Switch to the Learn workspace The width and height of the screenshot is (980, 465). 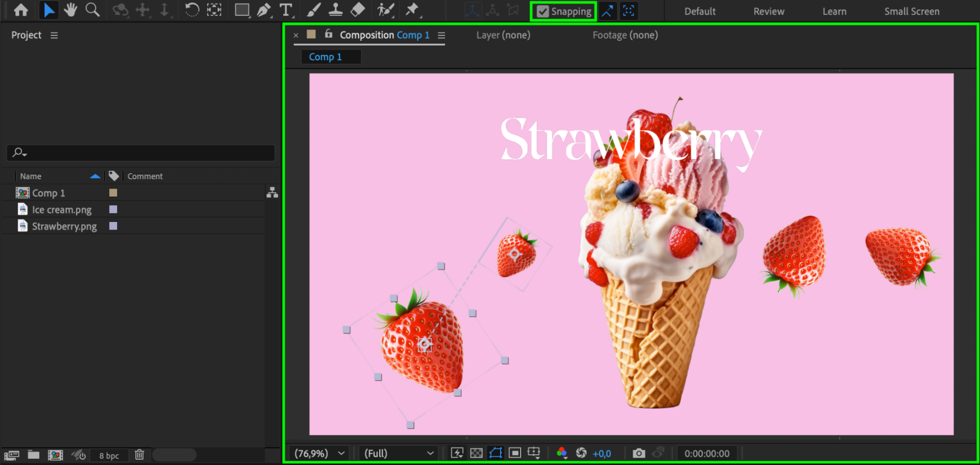tap(834, 11)
